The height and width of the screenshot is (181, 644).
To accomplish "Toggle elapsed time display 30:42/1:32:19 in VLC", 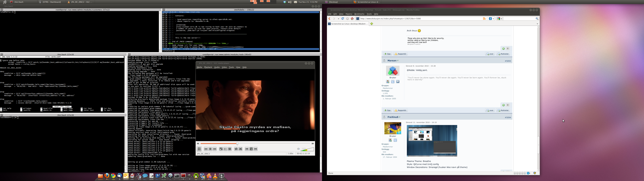I will click(303, 154).
